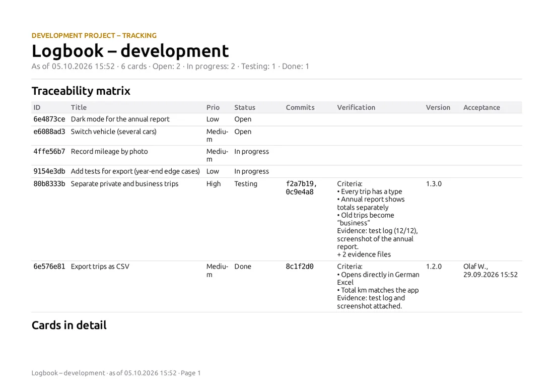
Task: Click 'Dark mode for the annual report' title
Action: (120, 119)
